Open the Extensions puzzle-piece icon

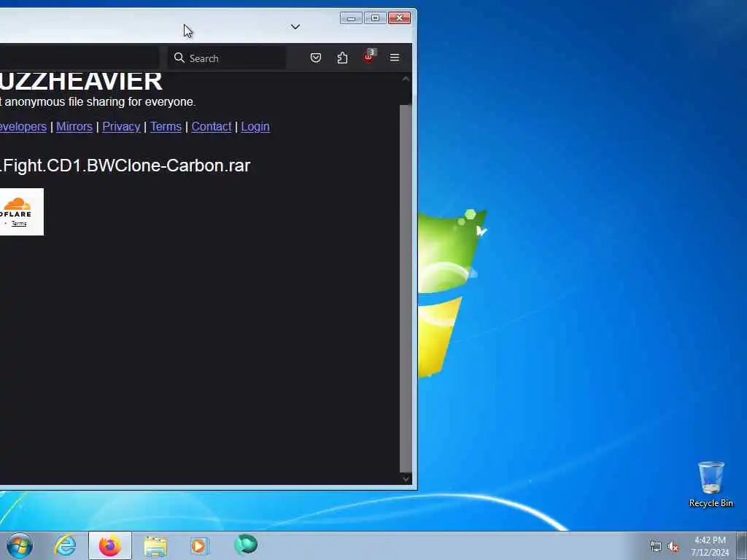tap(342, 58)
